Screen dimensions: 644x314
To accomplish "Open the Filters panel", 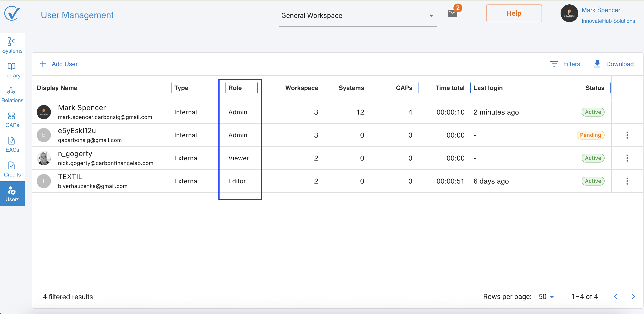I will (x=565, y=64).
